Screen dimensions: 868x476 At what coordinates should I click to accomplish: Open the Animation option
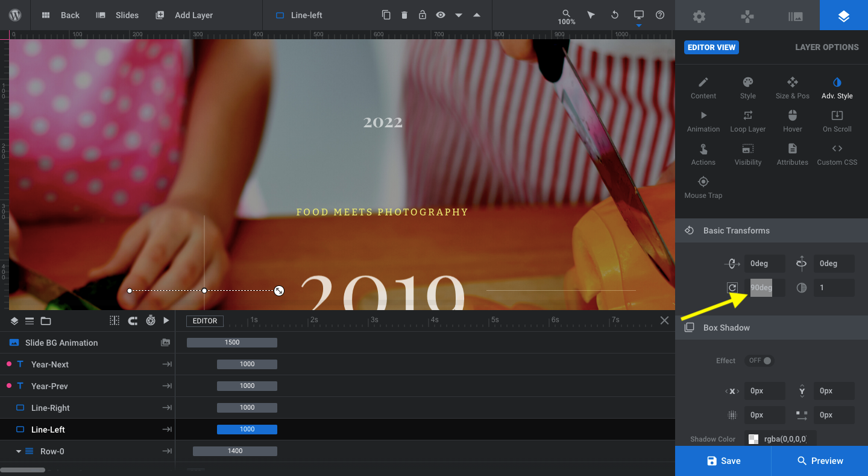click(x=703, y=121)
